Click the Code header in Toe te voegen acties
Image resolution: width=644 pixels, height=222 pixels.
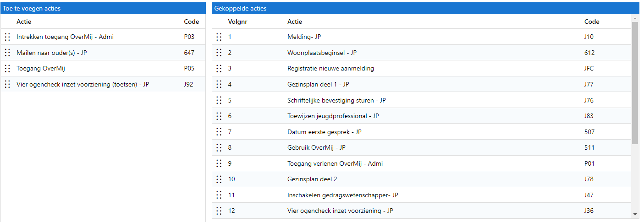point(192,22)
